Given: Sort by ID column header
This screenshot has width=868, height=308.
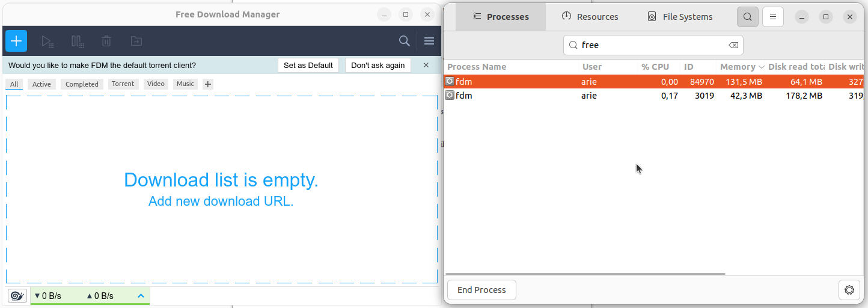Looking at the screenshot, I should point(689,67).
